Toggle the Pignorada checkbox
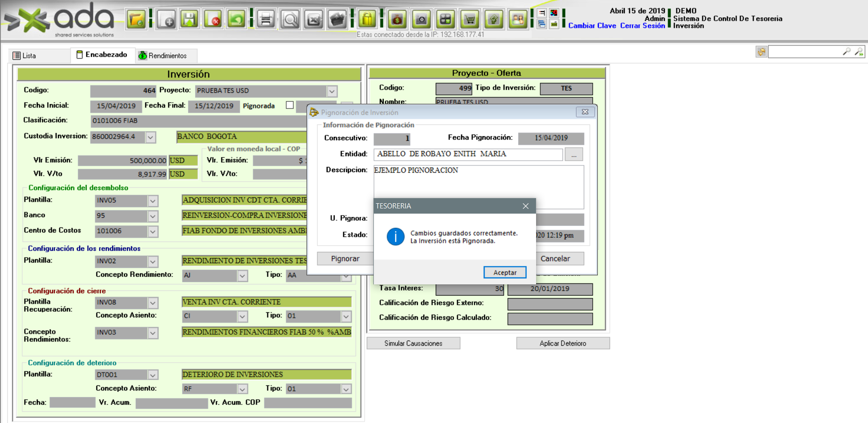Screen dimensions: 868x423 [x=289, y=105]
